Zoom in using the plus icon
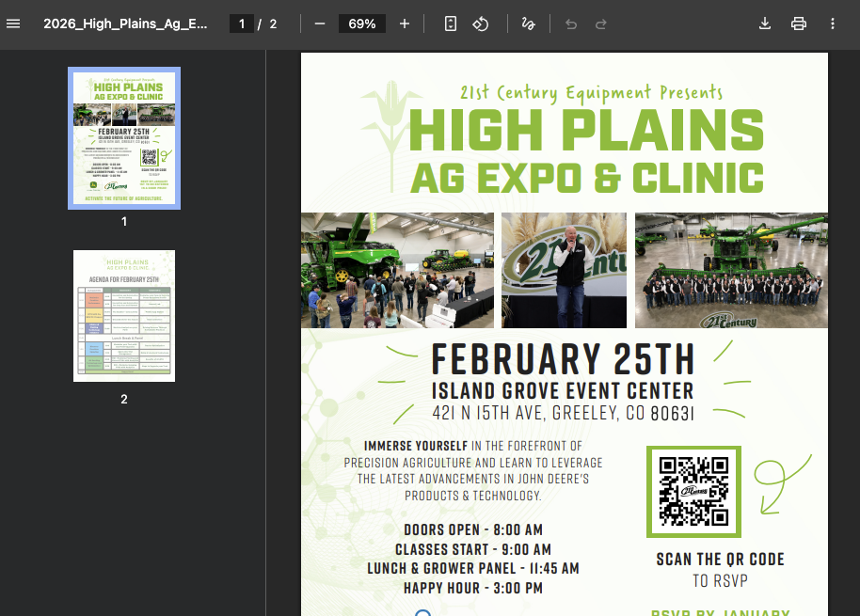Screen dimensions: 860x616 click(x=405, y=24)
